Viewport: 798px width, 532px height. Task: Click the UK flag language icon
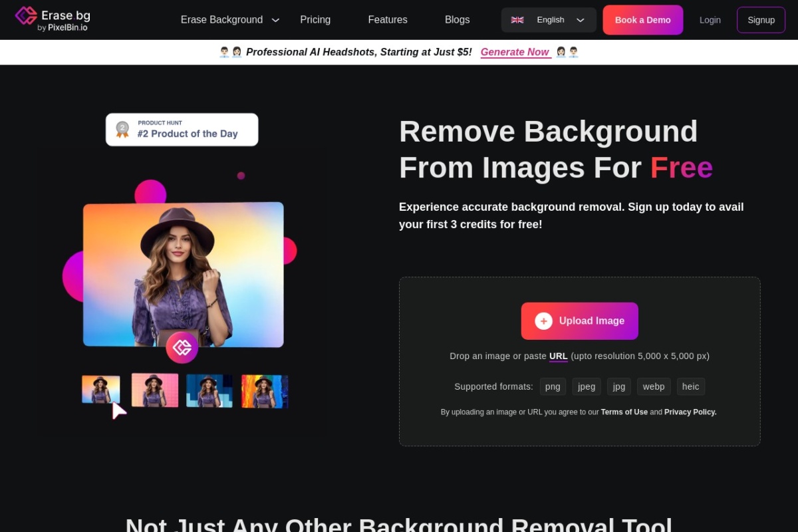coord(517,20)
